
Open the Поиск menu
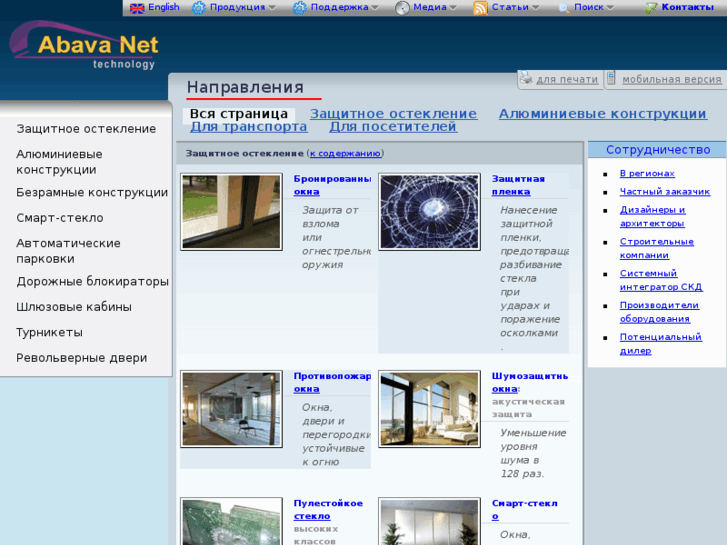pyautogui.click(x=589, y=7)
